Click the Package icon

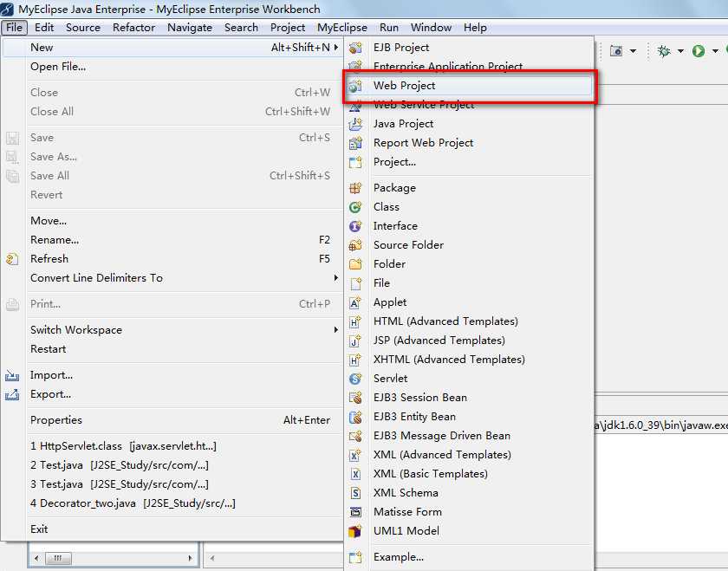(x=355, y=188)
